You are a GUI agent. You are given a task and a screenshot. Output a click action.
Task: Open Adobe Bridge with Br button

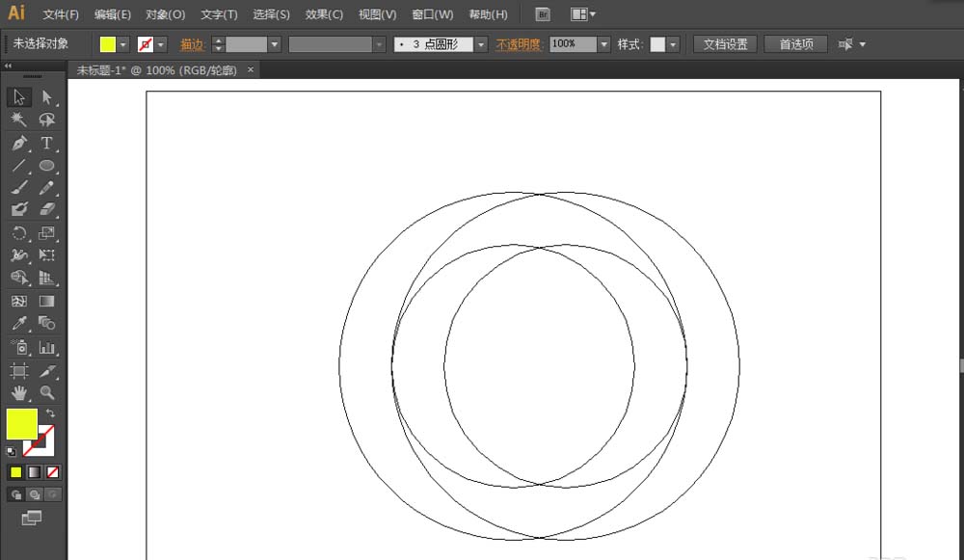click(x=543, y=14)
